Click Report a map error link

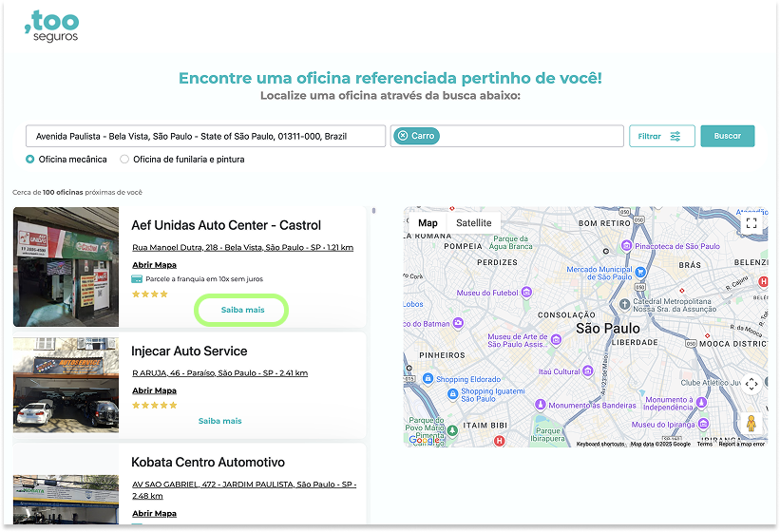[x=741, y=444]
